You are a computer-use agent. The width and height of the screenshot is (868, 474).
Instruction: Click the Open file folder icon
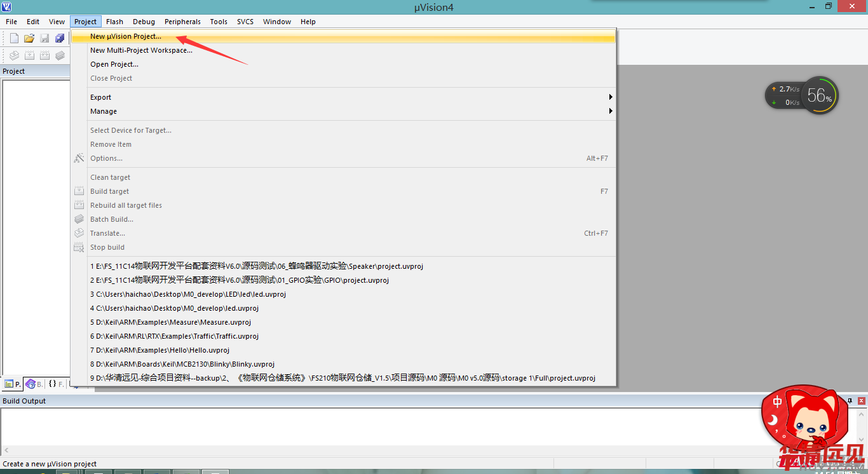tap(29, 39)
